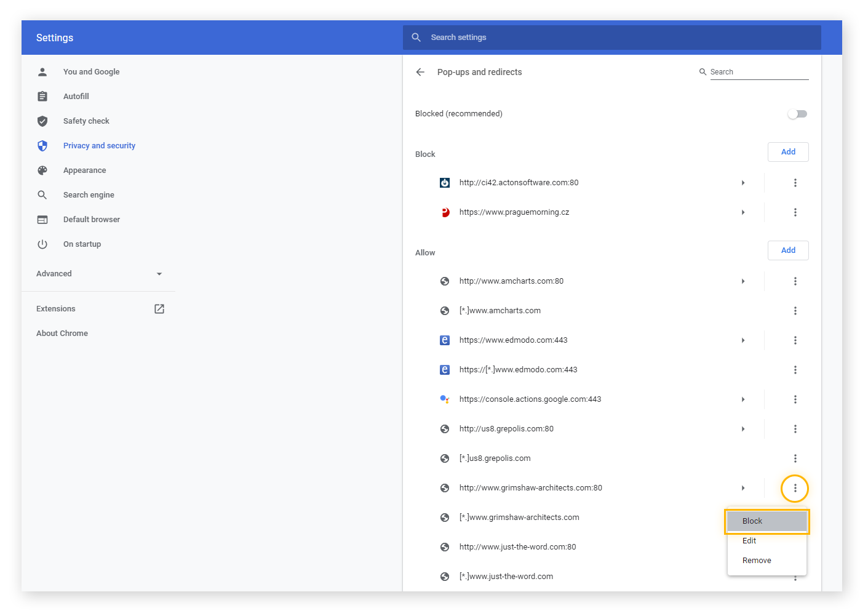Select the Autofill notepad icon
The width and height of the screenshot is (868, 616).
click(42, 96)
